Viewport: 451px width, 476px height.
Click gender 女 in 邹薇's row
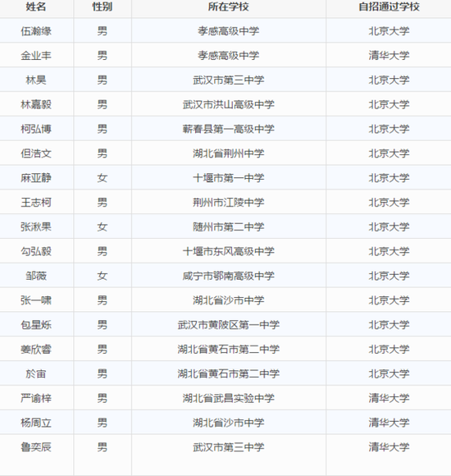(102, 276)
